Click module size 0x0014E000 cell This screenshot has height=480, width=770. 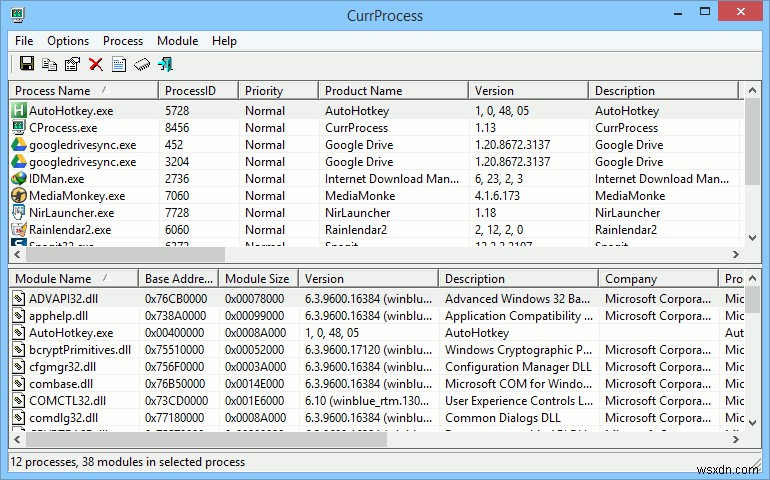254,384
